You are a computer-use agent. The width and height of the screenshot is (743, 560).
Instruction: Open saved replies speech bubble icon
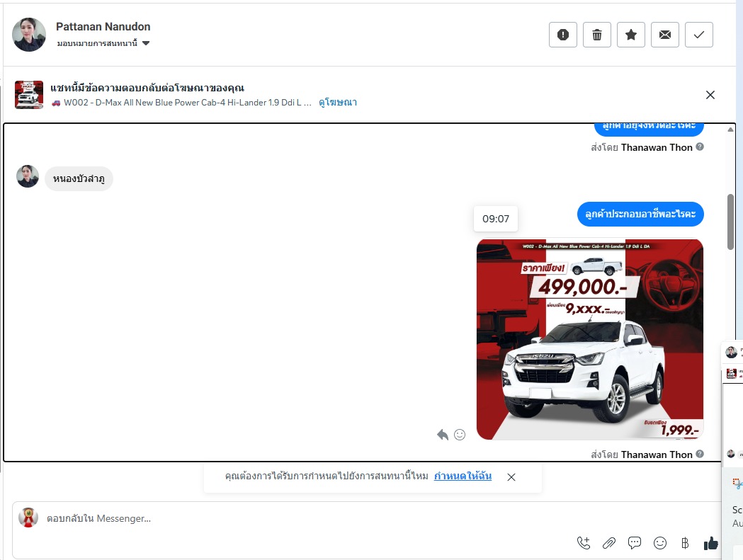click(635, 543)
